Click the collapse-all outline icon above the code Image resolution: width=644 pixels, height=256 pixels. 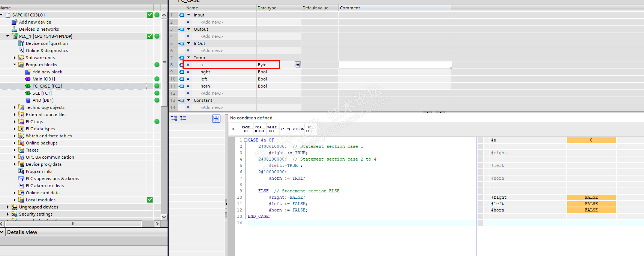pyautogui.click(x=174, y=118)
